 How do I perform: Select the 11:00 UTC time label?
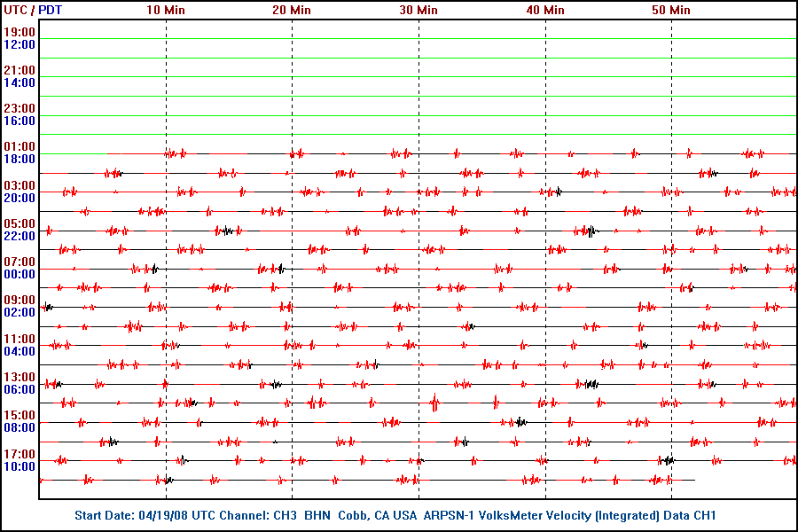(x=20, y=339)
